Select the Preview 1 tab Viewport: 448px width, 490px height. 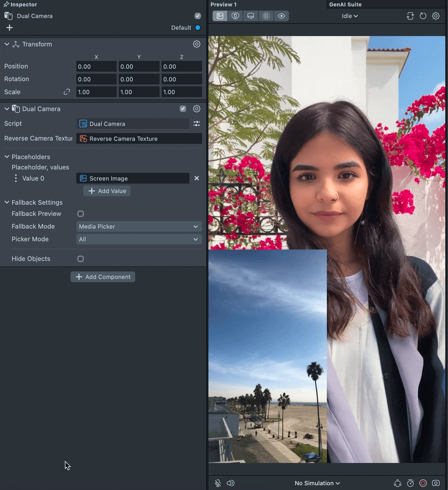pos(224,4)
